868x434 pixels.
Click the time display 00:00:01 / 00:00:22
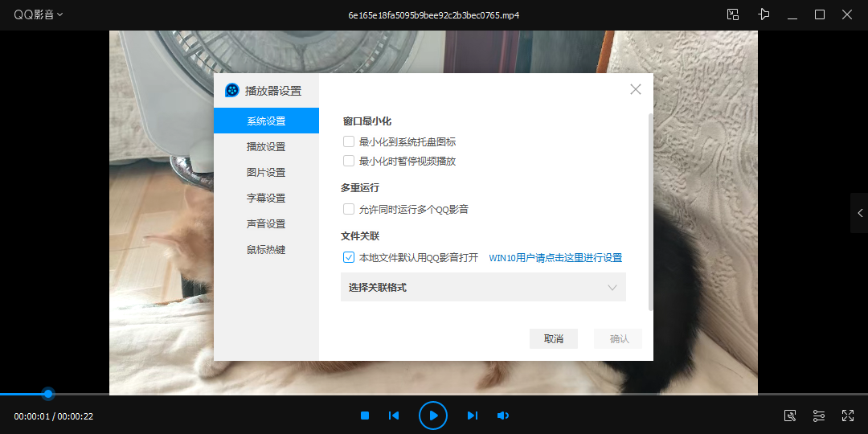54,416
